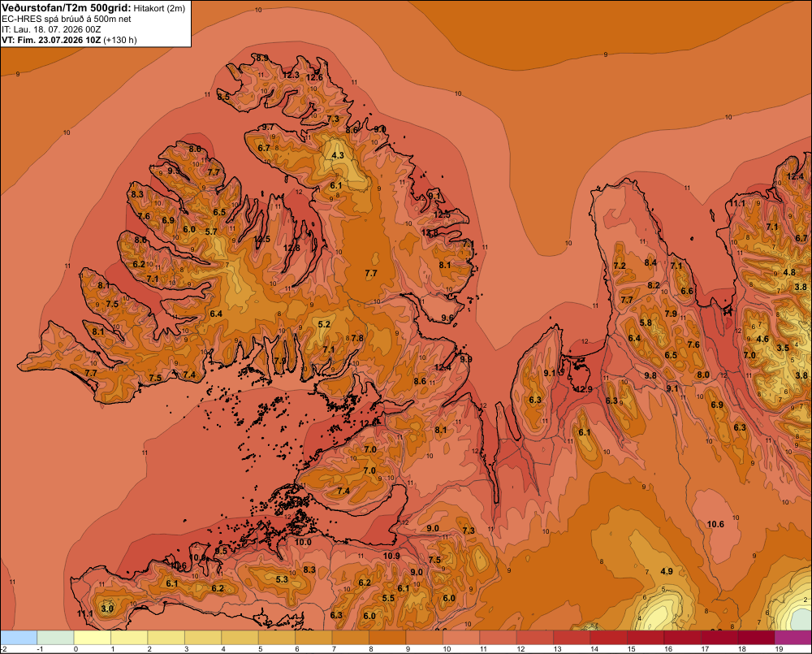Image resolution: width=812 pixels, height=654 pixels.
Task: Click the '8.2' temperature value
Action: click(x=654, y=285)
